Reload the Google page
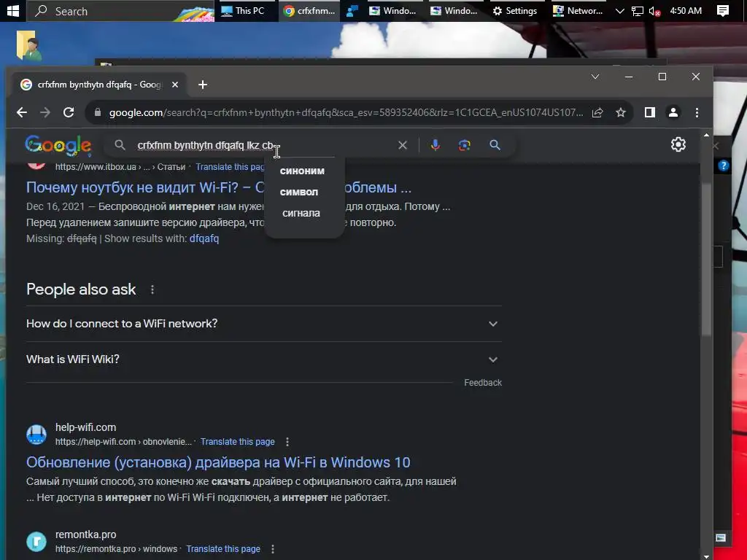The image size is (747, 560). click(x=69, y=112)
